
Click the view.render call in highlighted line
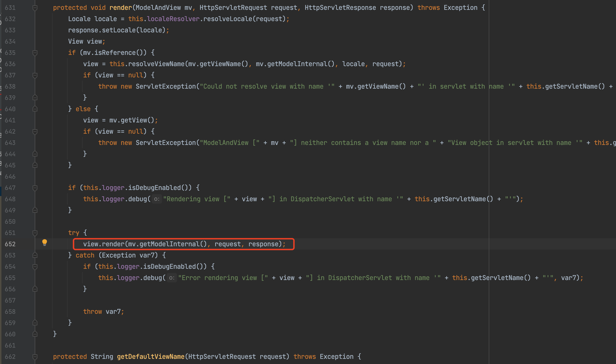(x=113, y=244)
